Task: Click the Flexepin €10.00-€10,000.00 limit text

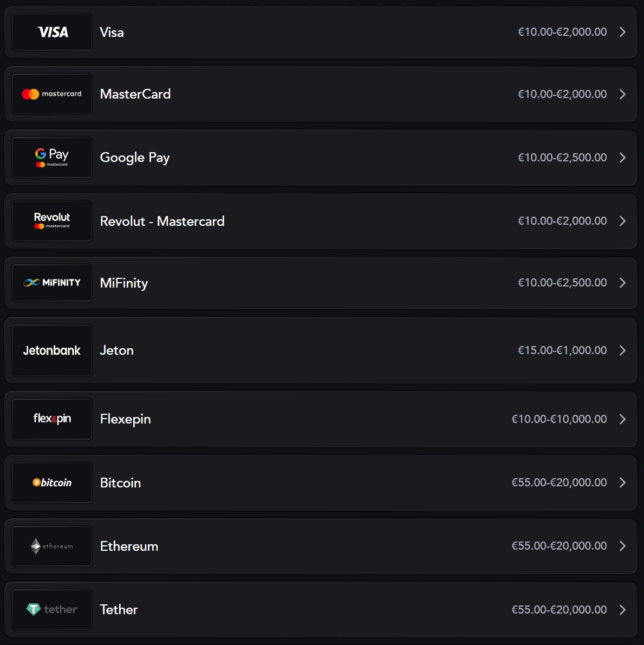Action: 559,419
